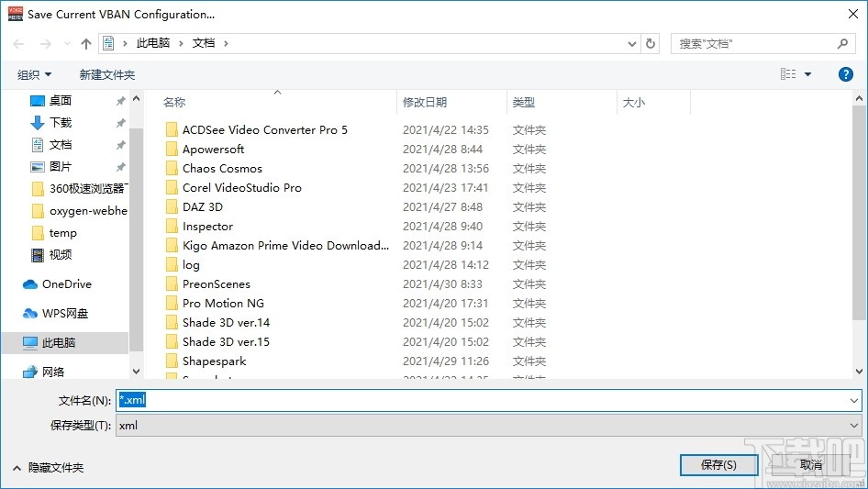Open recent locations dropdown arrow
The height and width of the screenshot is (489, 868).
67,44
